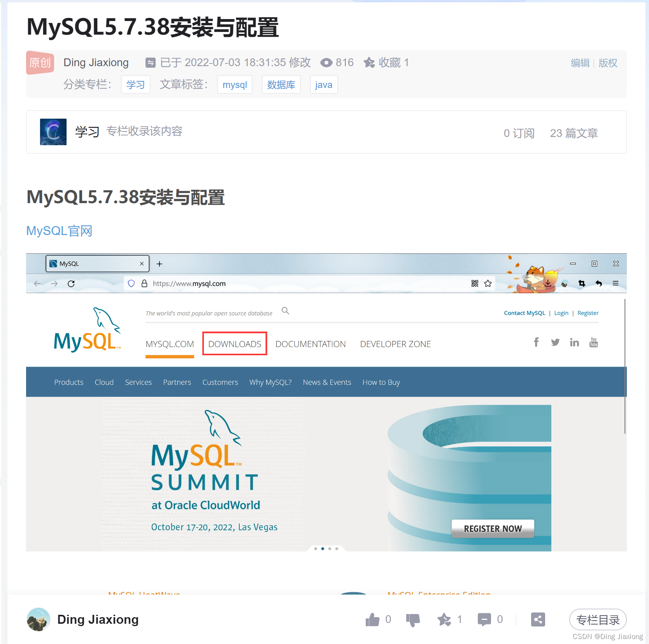Screen dimensions: 649x644
Task: Open the 专栏目录 button
Action: click(598, 619)
